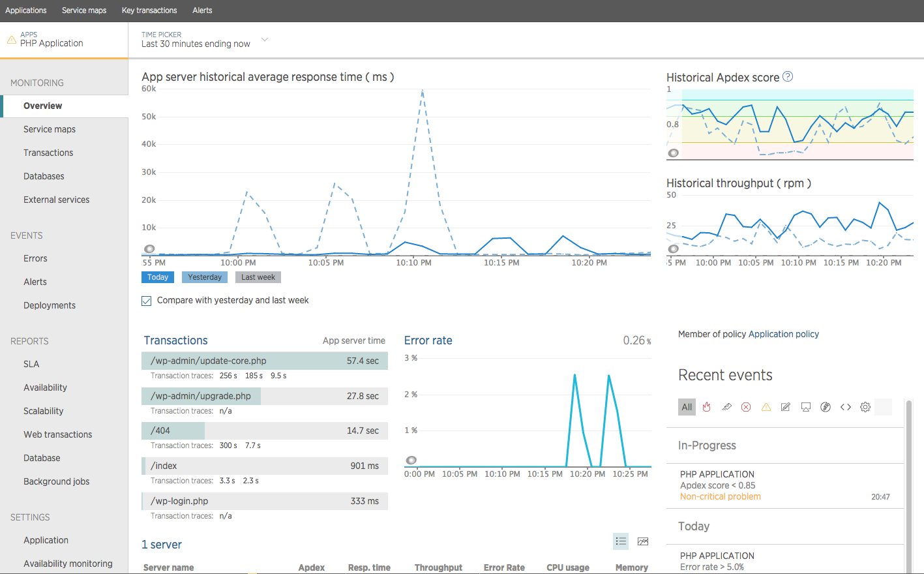The width and height of the screenshot is (924, 574).
Task: Toggle the Last week series legend button
Action: [258, 277]
